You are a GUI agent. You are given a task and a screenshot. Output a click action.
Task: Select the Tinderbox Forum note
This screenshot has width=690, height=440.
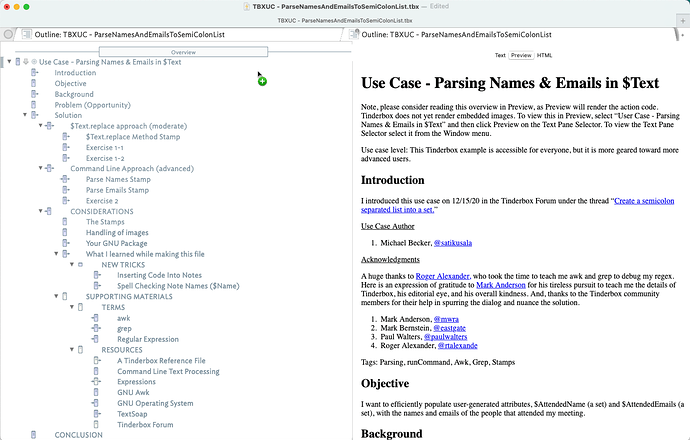pos(145,425)
